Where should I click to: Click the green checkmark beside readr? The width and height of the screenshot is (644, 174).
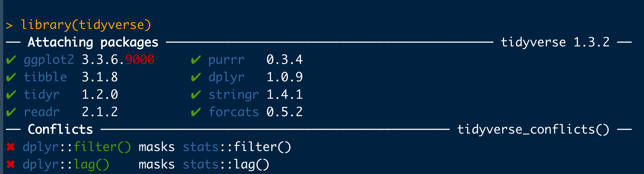coord(11,112)
